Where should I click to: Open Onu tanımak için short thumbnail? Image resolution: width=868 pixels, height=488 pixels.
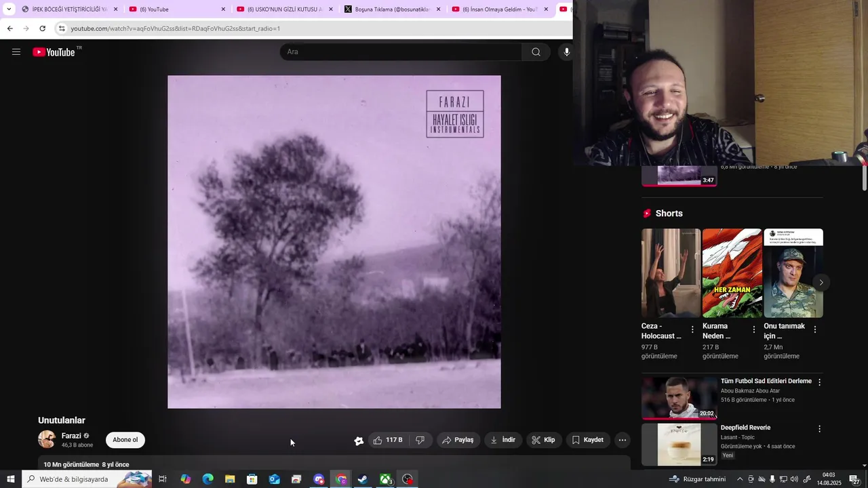point(793,273)
